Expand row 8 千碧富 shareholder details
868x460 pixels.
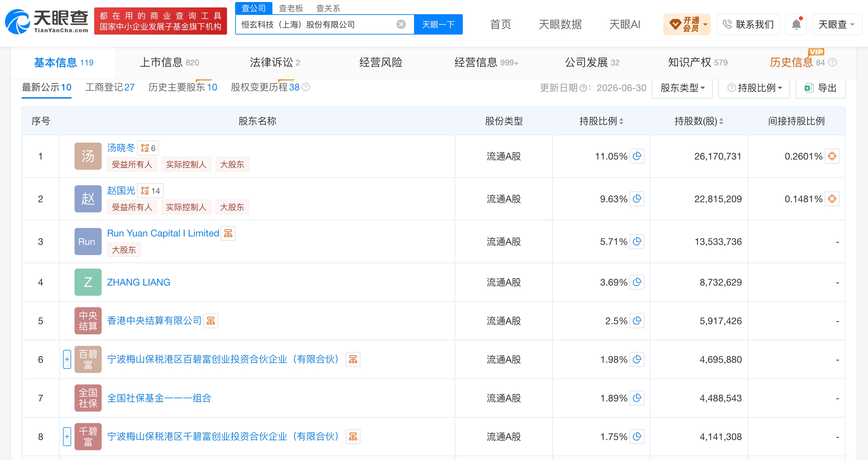click(67, 437)
